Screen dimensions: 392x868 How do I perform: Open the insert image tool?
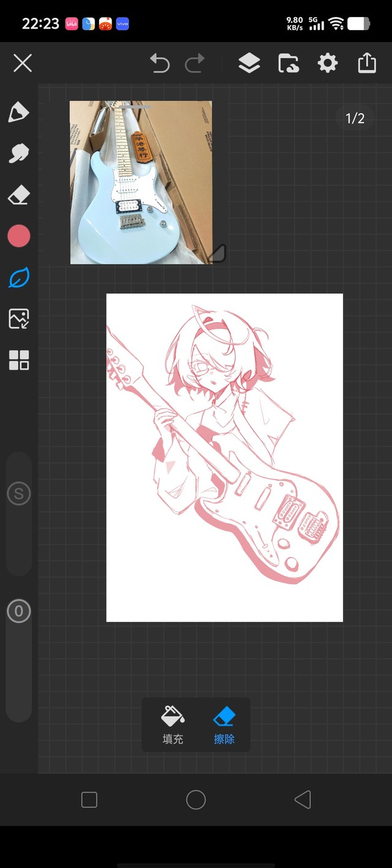[18, 319]
